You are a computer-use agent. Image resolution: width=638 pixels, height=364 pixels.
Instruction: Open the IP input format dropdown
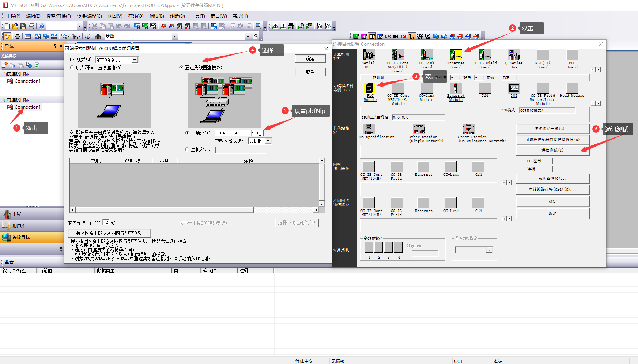click(268, 141)
